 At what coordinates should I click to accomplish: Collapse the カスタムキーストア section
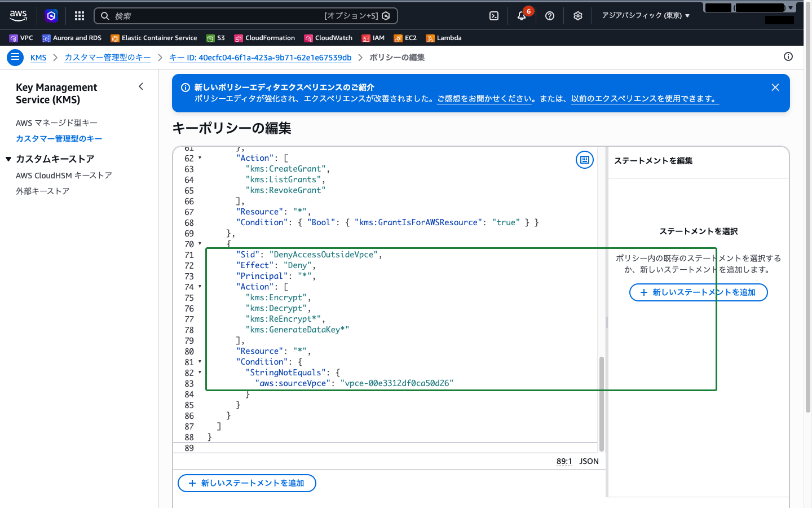click(8, 159)
